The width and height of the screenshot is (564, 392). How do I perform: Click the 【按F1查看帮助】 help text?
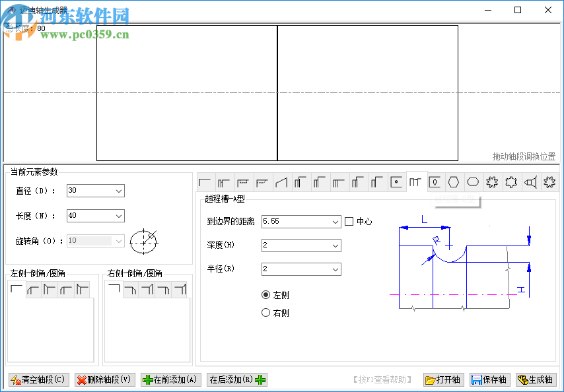tap(382, 379)
